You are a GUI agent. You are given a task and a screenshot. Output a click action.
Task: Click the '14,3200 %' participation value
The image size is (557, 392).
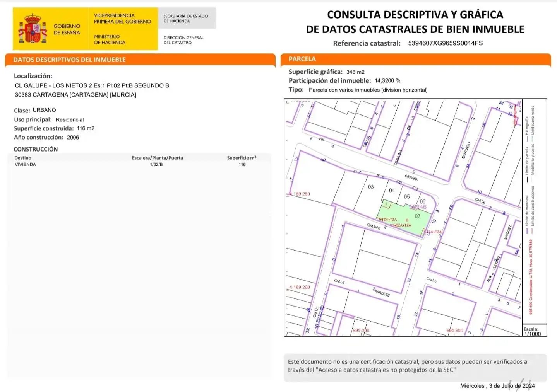pyautogui.click(x=387, y=81)
